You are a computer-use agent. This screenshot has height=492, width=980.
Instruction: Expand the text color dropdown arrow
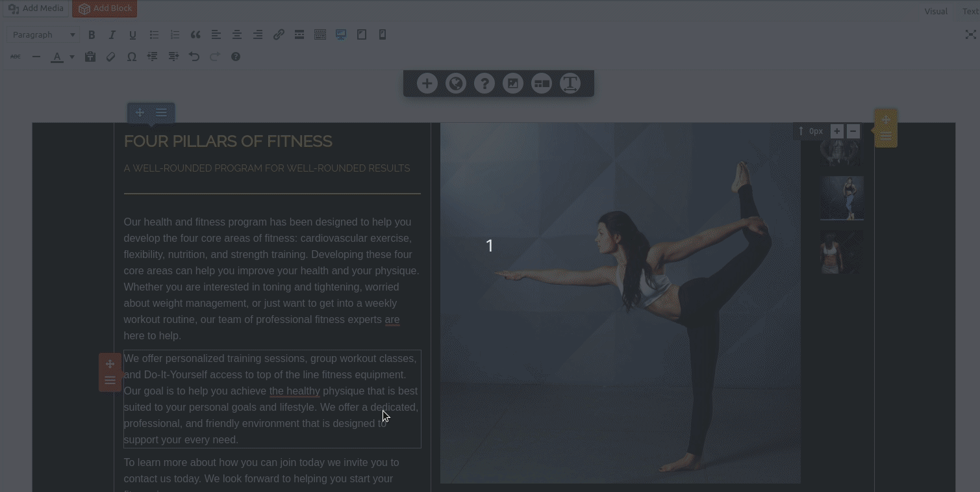72,57
